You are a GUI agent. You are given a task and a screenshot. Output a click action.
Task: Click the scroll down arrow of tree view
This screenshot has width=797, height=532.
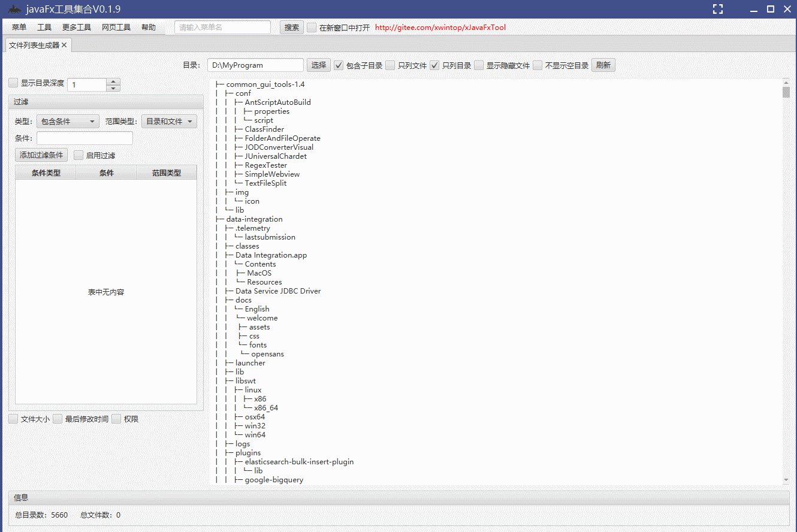[x=786, y=480]
